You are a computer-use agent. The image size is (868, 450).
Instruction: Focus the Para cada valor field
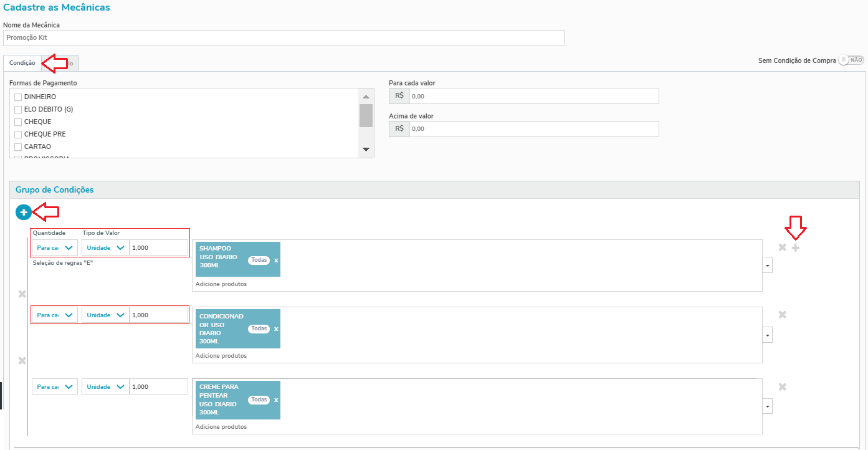pyautogui.click(x=534, y=96)
